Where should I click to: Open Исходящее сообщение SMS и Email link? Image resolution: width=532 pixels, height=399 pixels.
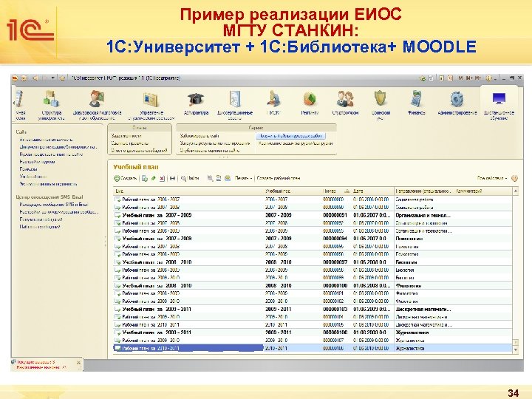[54, 205]
